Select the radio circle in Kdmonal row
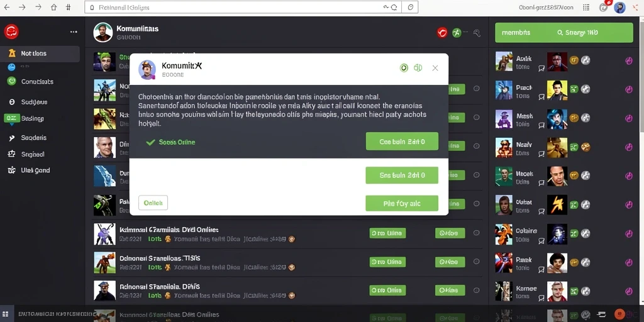Image resolution: width=644 pixels, height=322 pixels. point(477,233)
